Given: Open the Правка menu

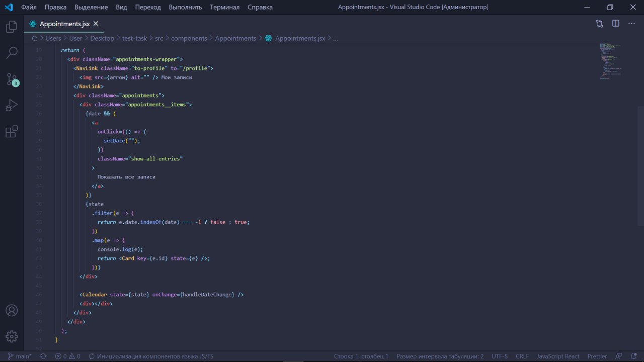Looking at the screenshot, I should click(x=55, y=7).
